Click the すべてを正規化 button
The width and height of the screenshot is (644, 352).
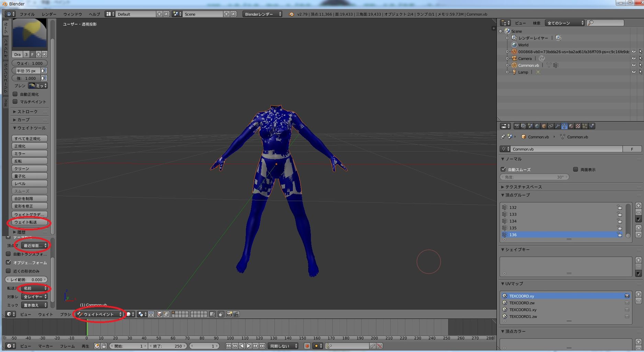pos(30,139)
